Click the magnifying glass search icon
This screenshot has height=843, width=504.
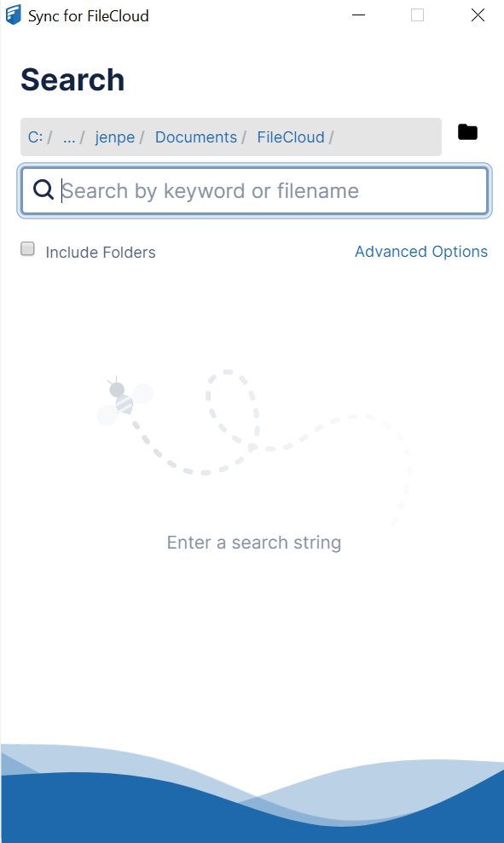(43, 189)
